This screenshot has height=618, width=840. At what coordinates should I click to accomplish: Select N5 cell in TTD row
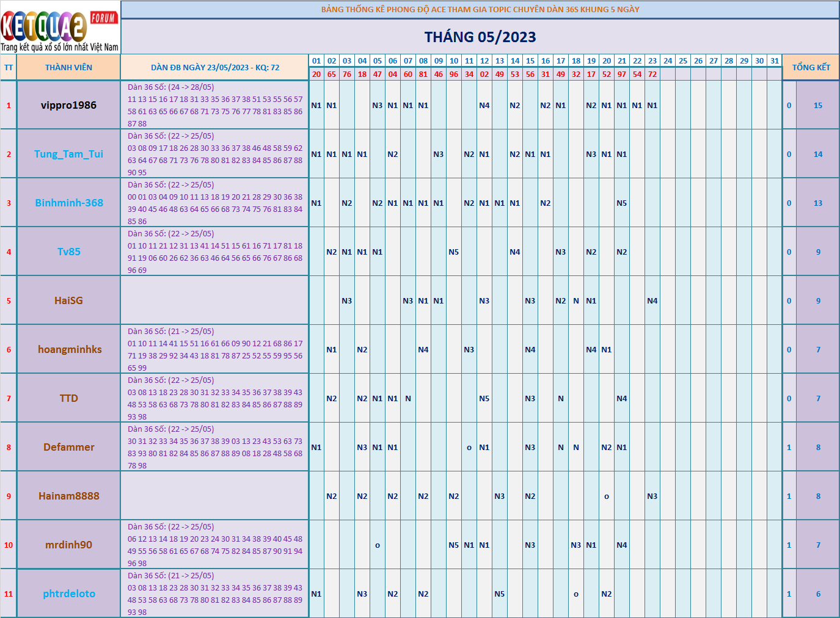click(484, 398)
